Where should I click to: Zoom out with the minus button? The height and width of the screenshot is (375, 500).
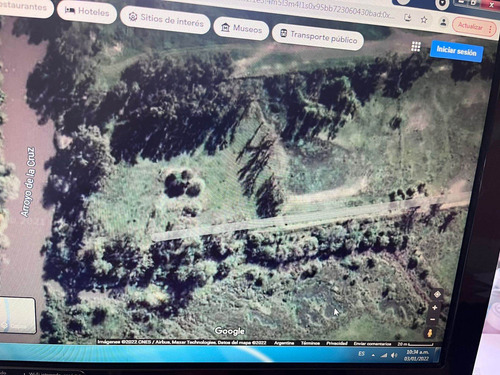[432, 319]
